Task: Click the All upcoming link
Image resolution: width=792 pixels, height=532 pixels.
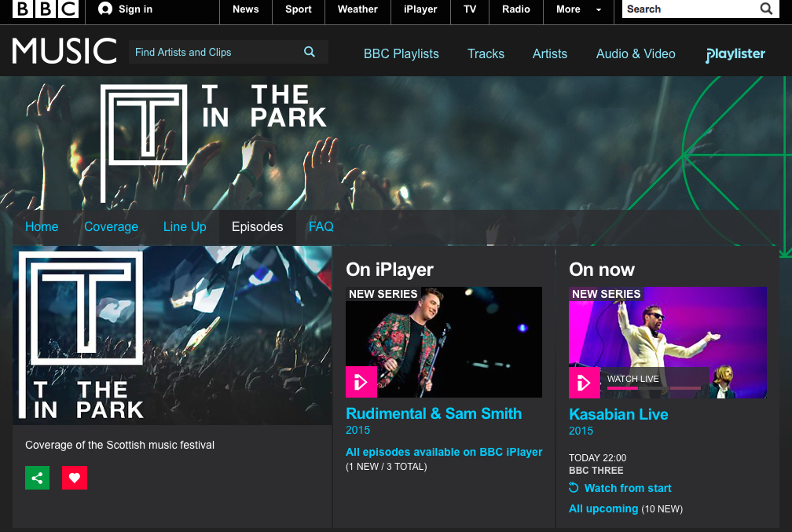Action: pos(603,508)
